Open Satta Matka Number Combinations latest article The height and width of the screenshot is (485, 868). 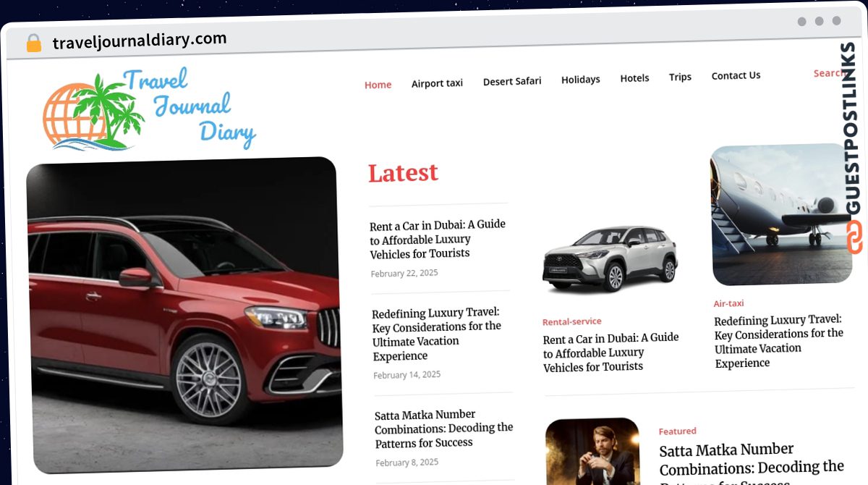443,429
